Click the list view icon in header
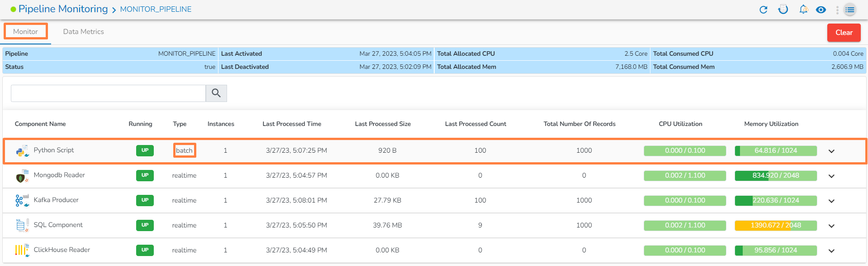The width and height of the screenshot is (868, 266). tap(850, 10)
